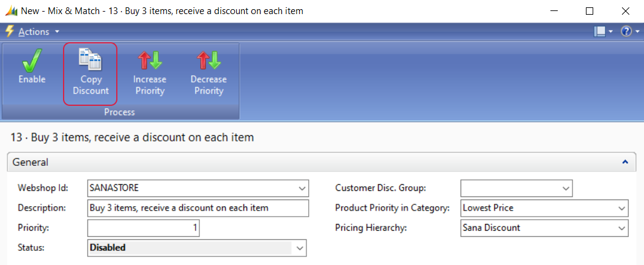Expand the Customer Disc. Group dropdown
This screenshot has width=644, height=265.
click(566, 188)
